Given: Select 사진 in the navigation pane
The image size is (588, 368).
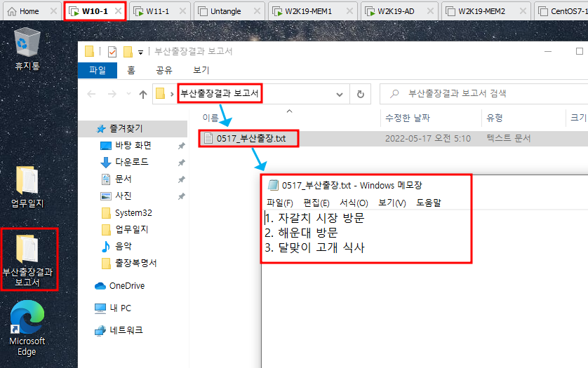Looking at the screenshot, I should 123,196.
